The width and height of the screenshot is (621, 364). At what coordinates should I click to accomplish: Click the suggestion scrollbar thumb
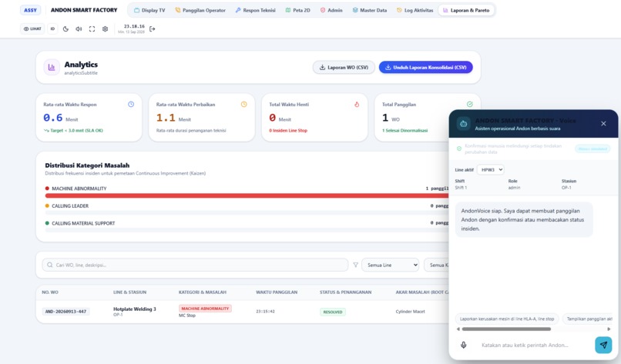click(x=506, y=329)
